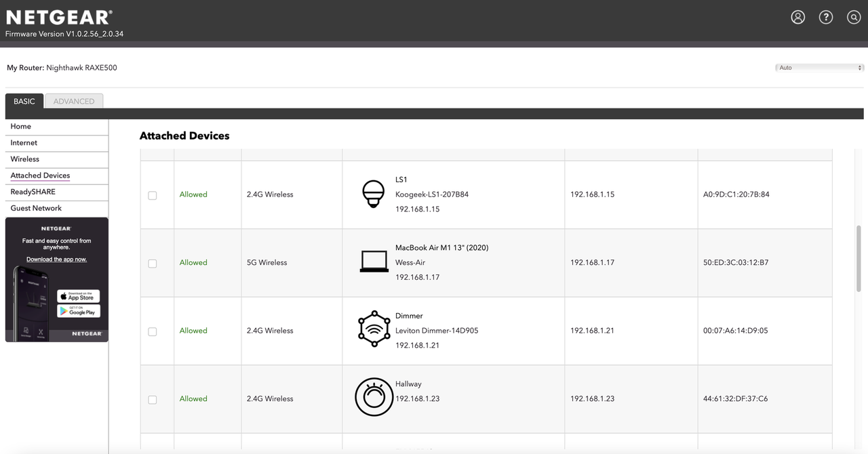
Task: Open Home in the sidebar
Action: tap(57, 127)
